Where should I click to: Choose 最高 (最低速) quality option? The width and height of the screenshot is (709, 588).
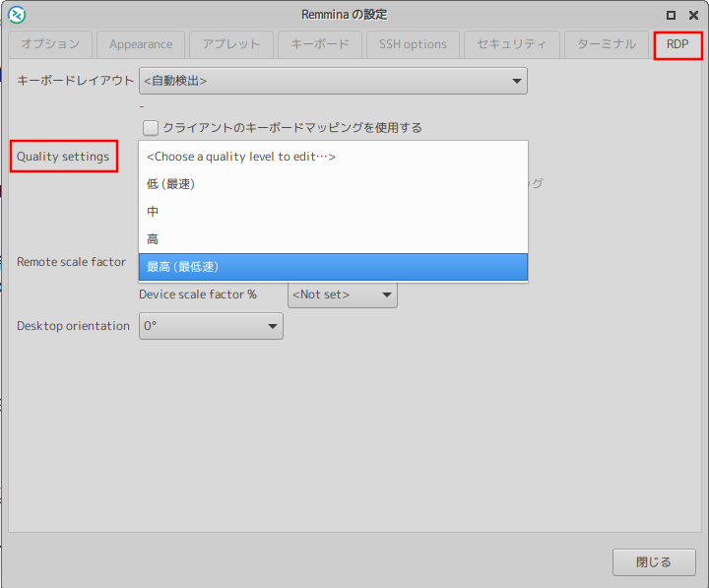point(333,267)
